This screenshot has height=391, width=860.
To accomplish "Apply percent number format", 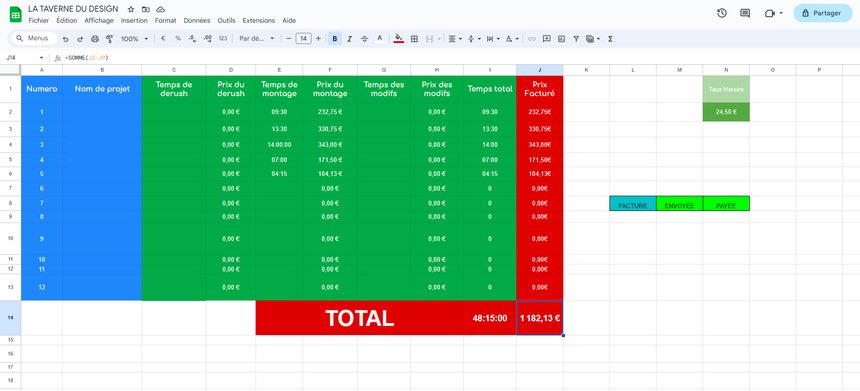I will coord(178,39).
